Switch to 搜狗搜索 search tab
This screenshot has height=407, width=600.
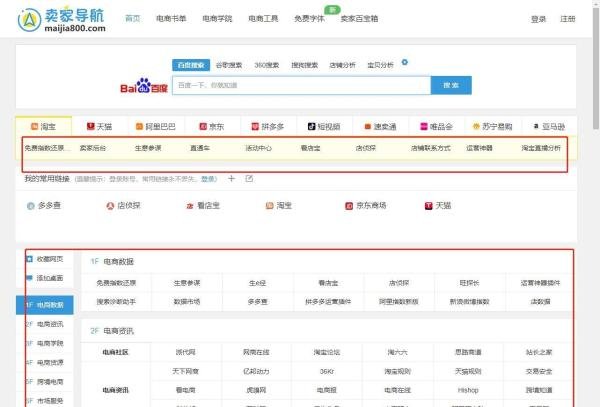click(x=305, y=65)
